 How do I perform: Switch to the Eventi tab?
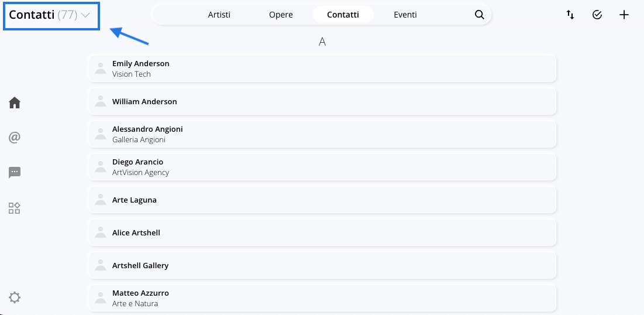coord(405,15)
